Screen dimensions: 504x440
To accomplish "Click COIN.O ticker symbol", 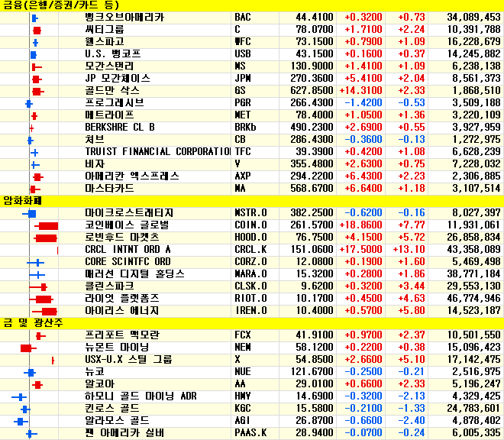I will (x=250, y=225).
